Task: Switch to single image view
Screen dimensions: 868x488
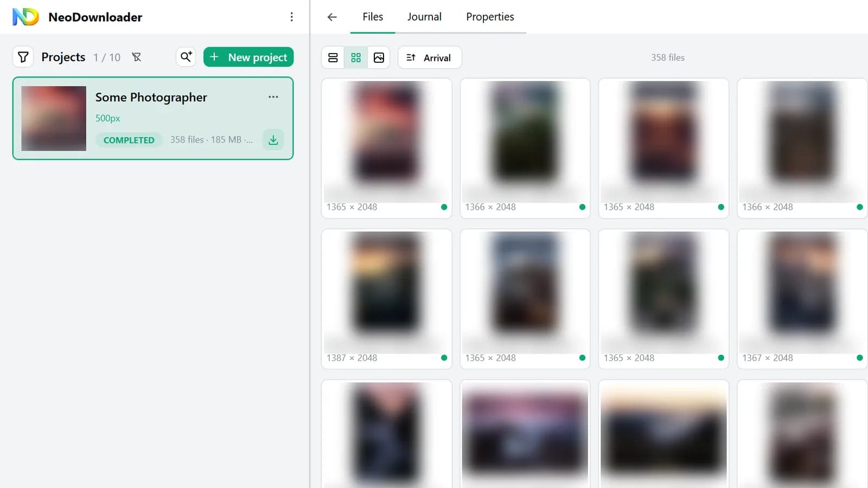Action: coord(379,57)
